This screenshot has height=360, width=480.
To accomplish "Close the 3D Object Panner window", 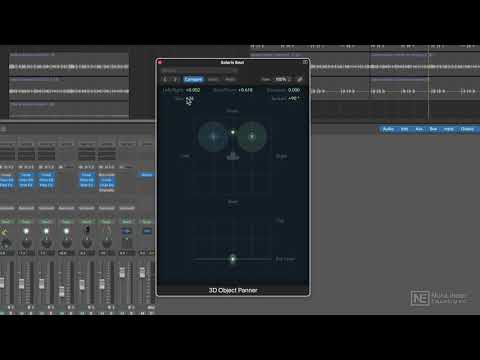I will coord(160,62).
